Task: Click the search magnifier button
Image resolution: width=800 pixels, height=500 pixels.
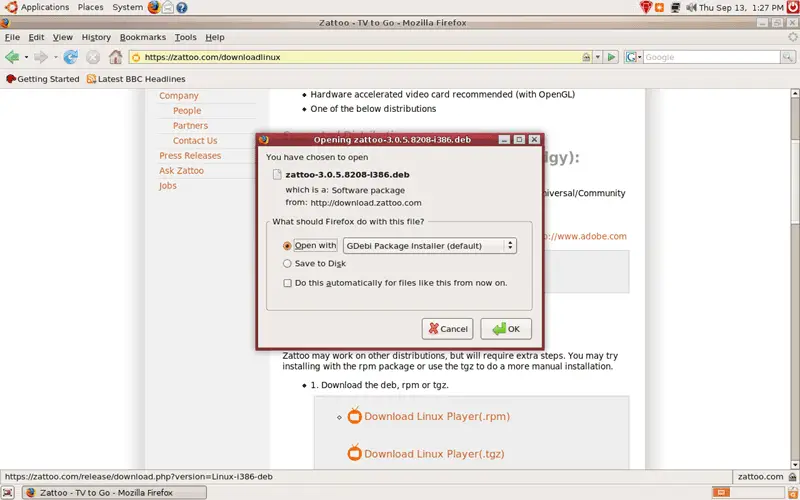Action: (x=788, y=57)
